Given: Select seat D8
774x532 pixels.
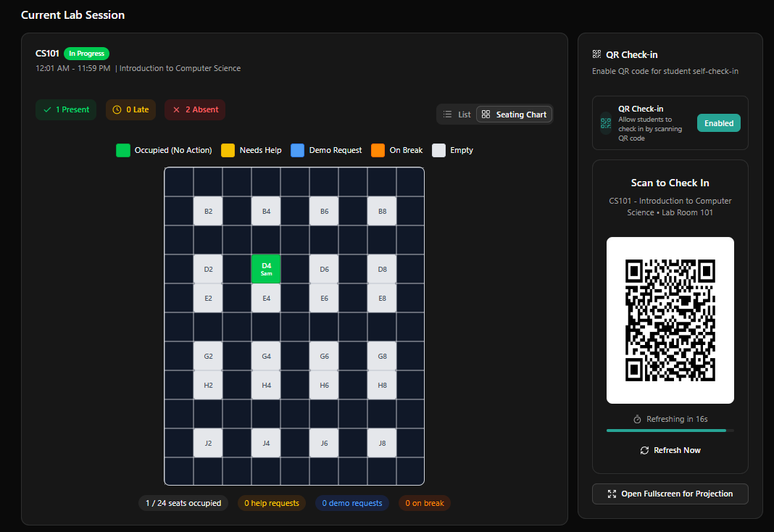Looking at the screenshot, I should tap(382, 269).
